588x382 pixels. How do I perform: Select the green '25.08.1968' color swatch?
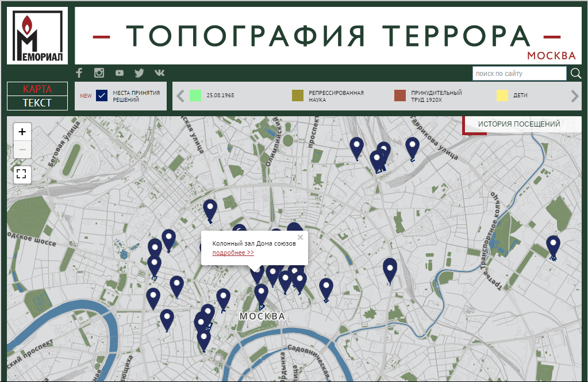coord(195,96)
